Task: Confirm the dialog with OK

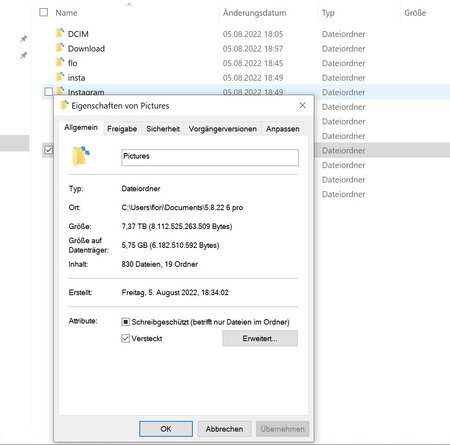Action: coord(166,429)
